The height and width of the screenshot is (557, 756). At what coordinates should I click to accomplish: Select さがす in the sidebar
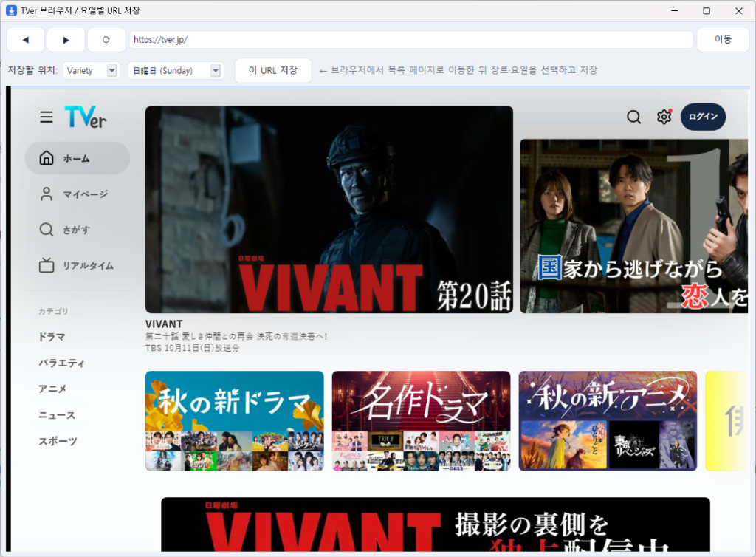(77, 230)
